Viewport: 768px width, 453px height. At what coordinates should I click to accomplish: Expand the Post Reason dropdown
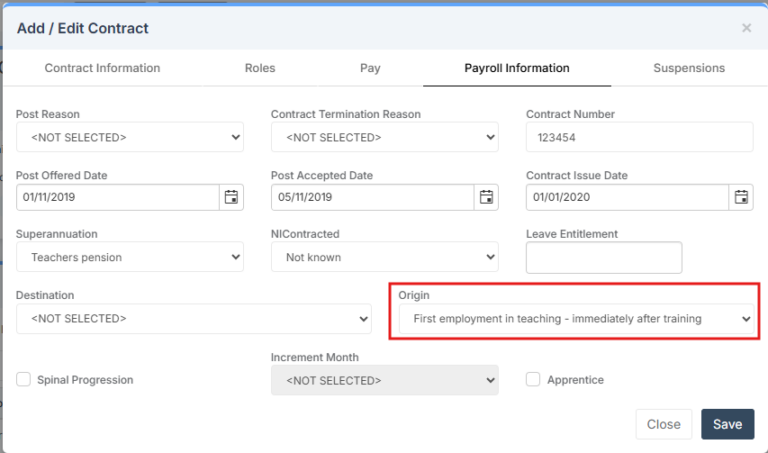click(x=130, y=137)
